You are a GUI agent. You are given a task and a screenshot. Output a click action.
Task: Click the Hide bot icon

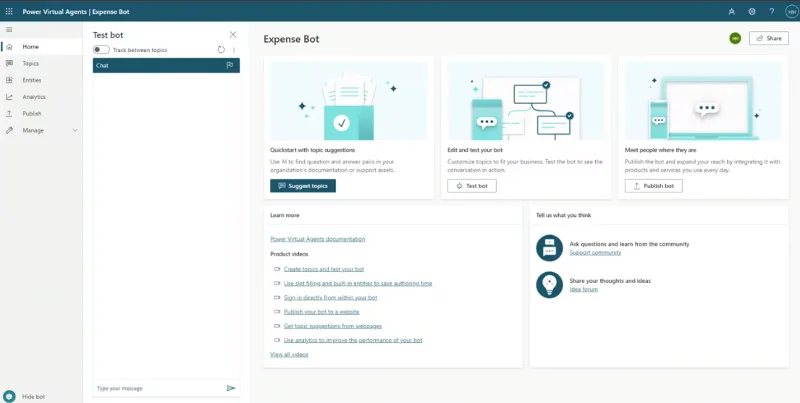pos(9,396)
